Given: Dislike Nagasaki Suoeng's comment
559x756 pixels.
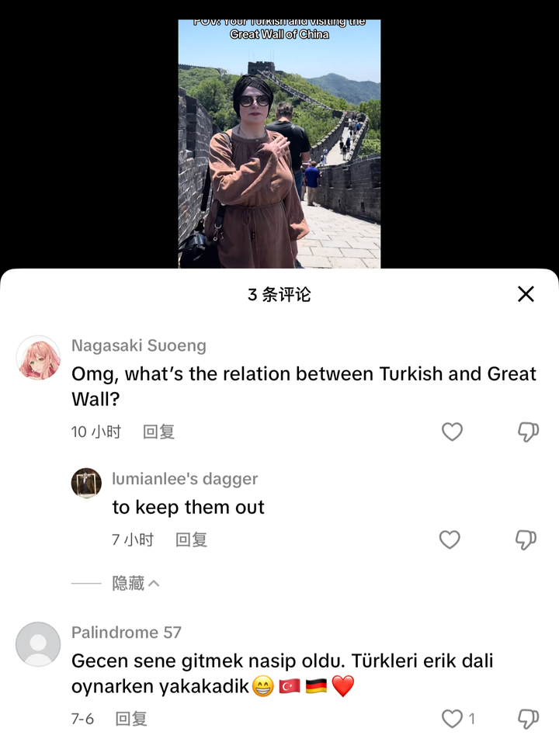Looking at the screenshot, I should (x=528, y=432).
